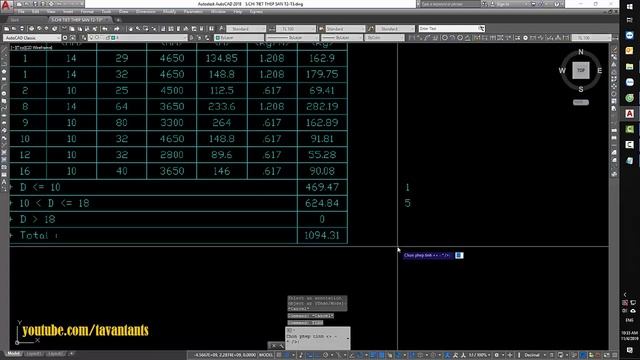Click the command line input area
Viewport: 640px width, 360px height.
[x=317, y=337]
